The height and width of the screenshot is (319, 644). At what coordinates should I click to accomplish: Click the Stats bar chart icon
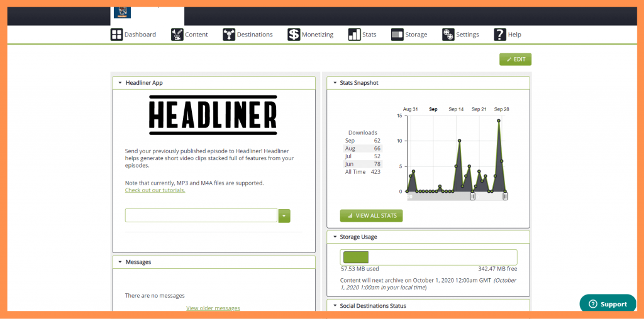tap(354, 35)
